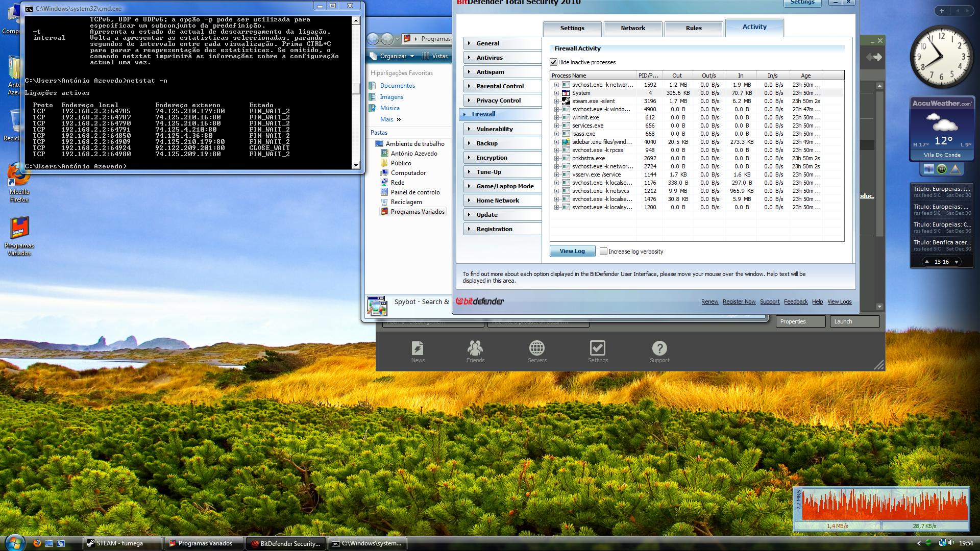Click the Register Now link
Viewport: 980px width, 551px height.
739,302
